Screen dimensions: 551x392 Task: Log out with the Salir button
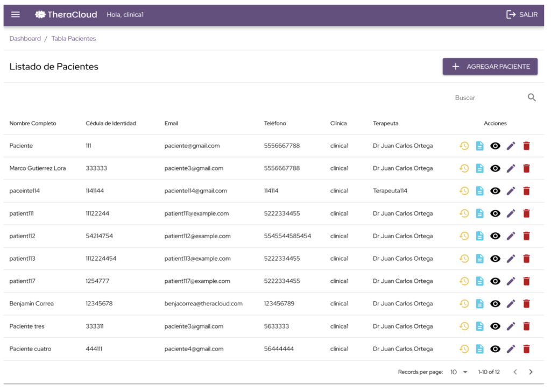521,15
